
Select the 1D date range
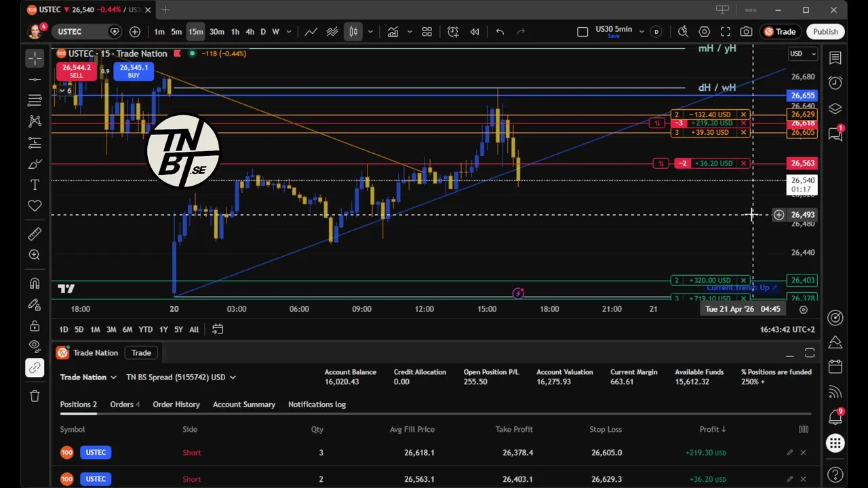[x=63, y=329]
